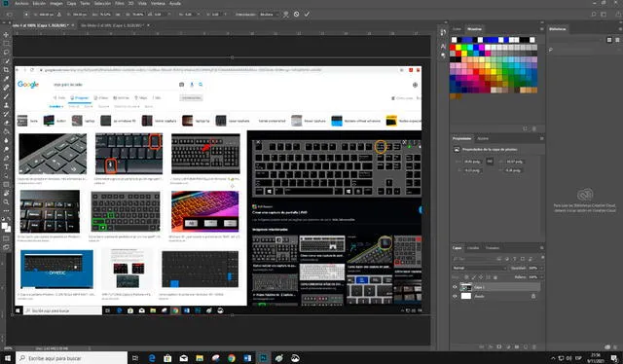Open the Imagen menu
Image resolution: width=623 pixels, height=364 pixels.
[56, 3]
